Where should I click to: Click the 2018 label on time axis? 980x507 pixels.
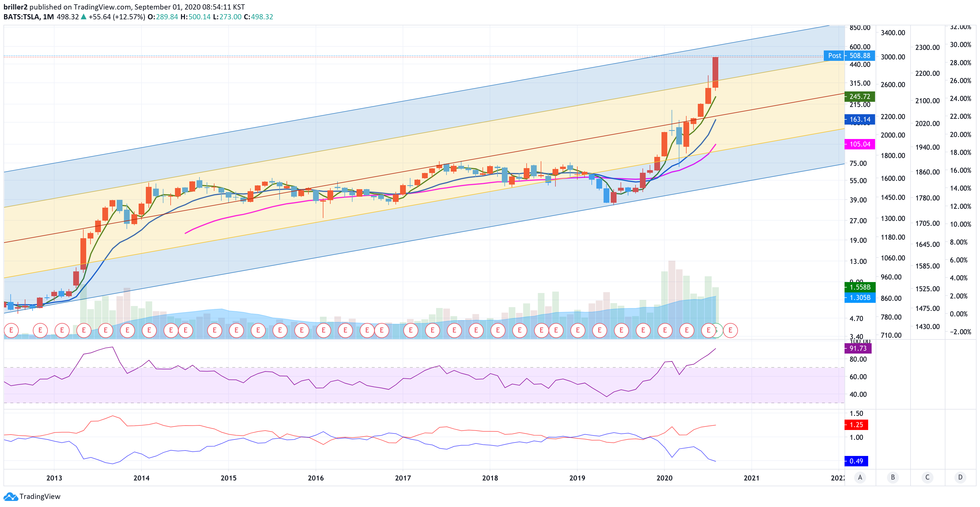point(490,478)
